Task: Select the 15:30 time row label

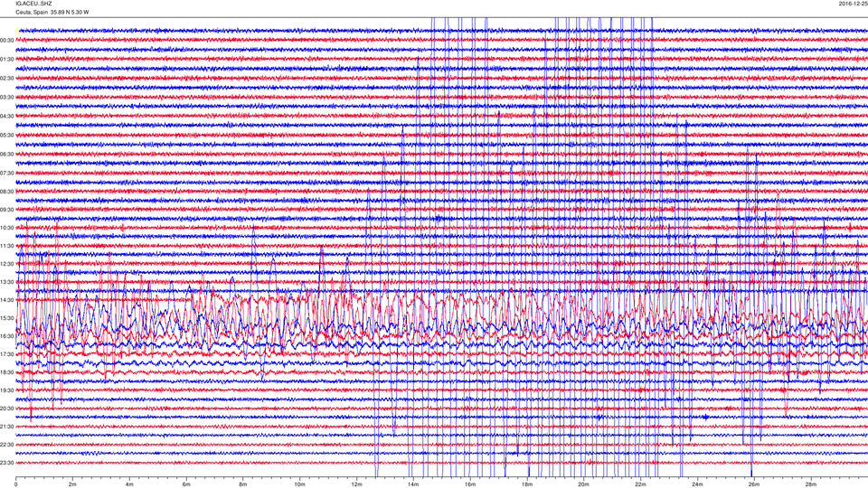Action: coord(7,318)
